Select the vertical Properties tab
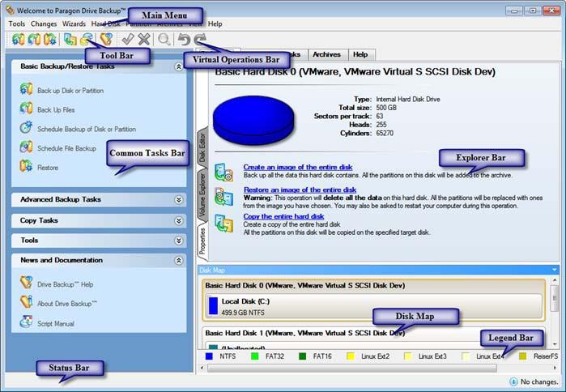Viewport: 566px width, 392px height. [202, 241]
